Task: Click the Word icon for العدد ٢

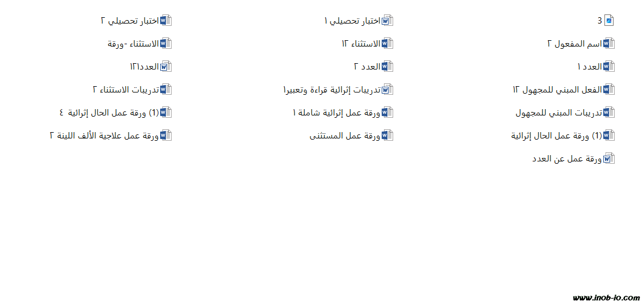Action: [x=387, y=67]
